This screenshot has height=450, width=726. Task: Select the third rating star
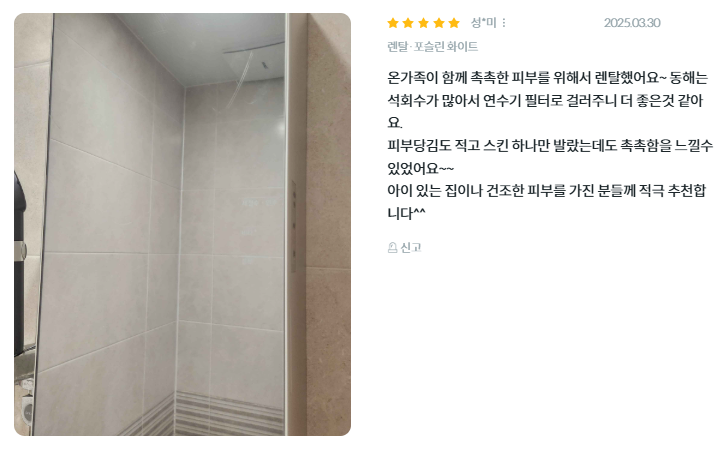tap(423, 23)
